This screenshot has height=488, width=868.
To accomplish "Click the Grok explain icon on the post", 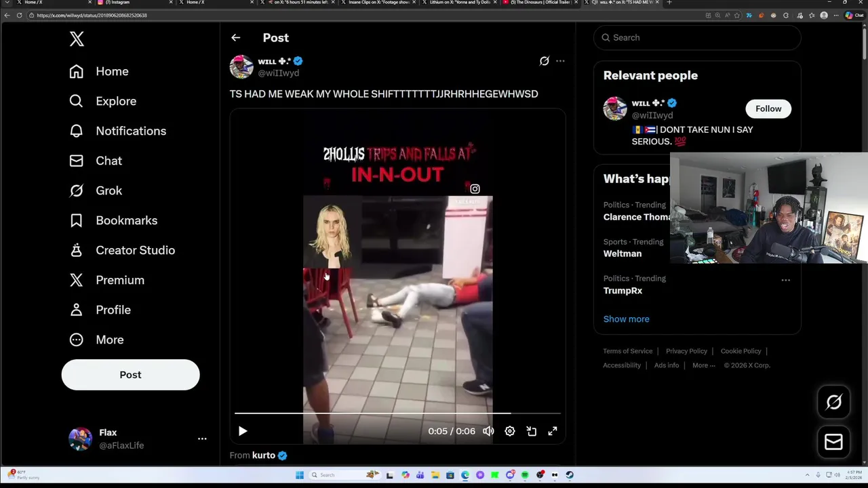I will [x=544, y=61].
